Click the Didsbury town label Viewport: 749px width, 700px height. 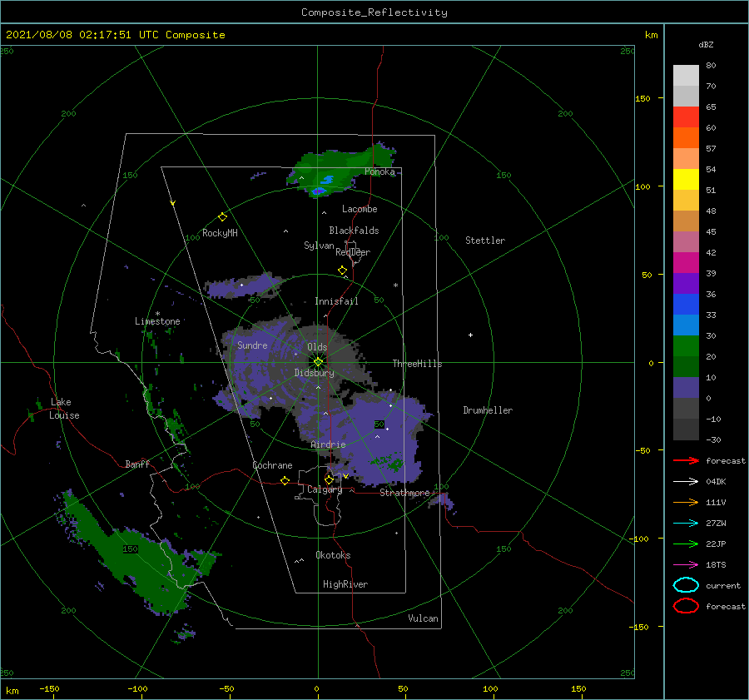315,373
